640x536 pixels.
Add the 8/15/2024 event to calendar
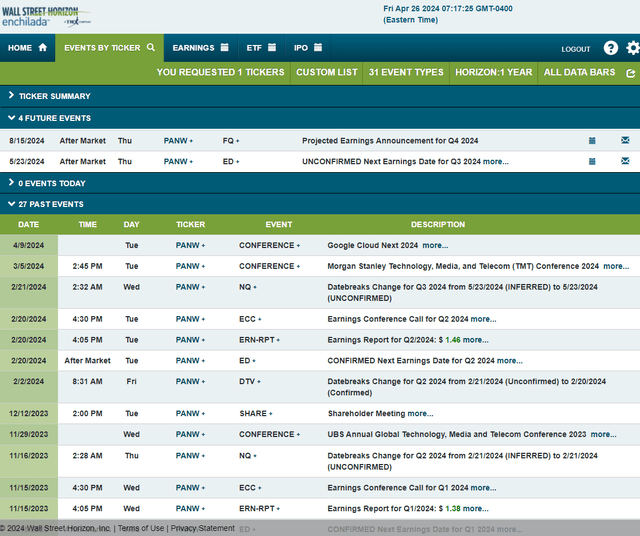click(x=592, y=140)
